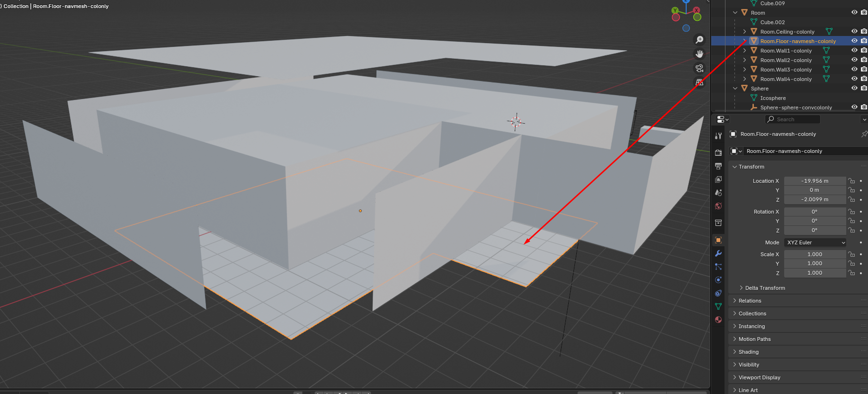
Task: Expand the Motion Paths panel
Action: [x=734, y=339]
